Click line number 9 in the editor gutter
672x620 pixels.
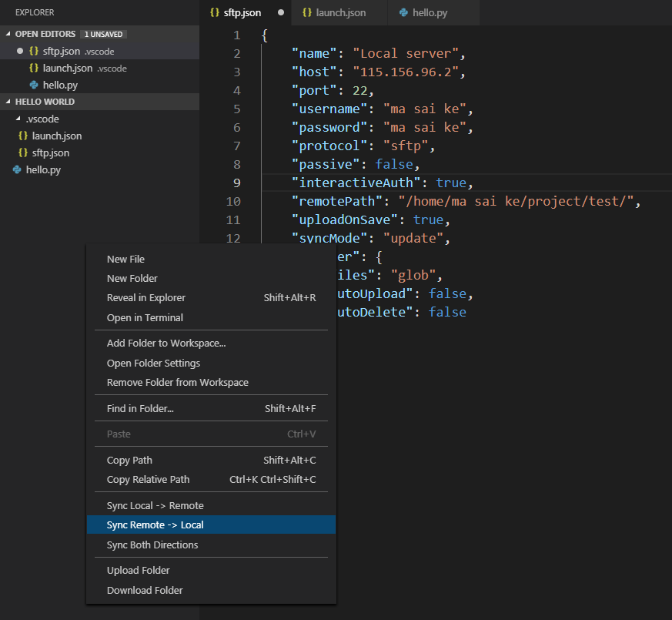pos(236,183)
